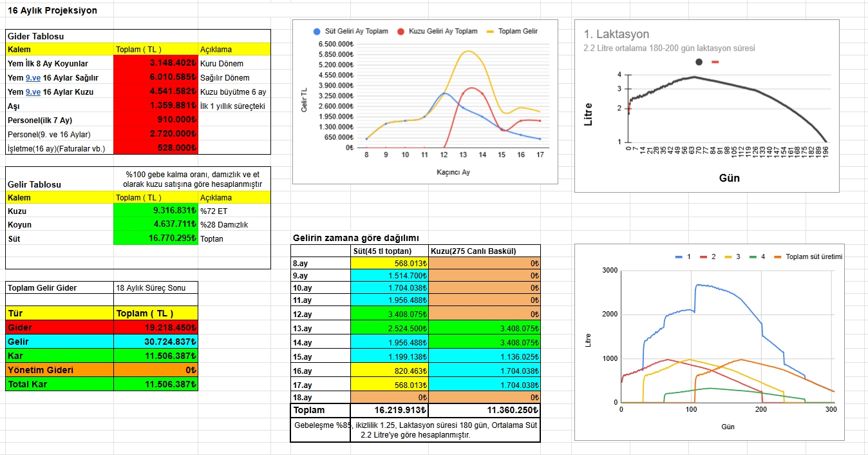The image size is (868, 455).
Task: Click the dark circle legend marker in Laktasyon chart
Action: [x=699, y=62]
